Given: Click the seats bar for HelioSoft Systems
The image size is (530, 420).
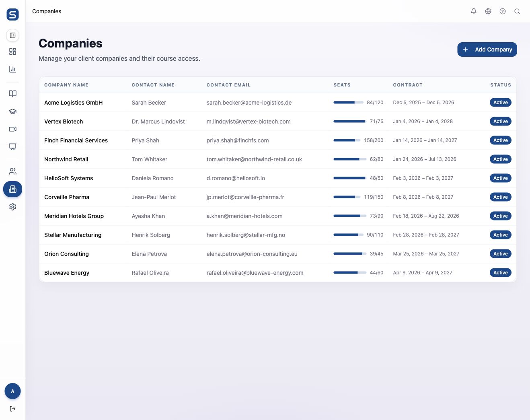Looking at the screenshot, I should pyautogui.click(x=350, y=178).
